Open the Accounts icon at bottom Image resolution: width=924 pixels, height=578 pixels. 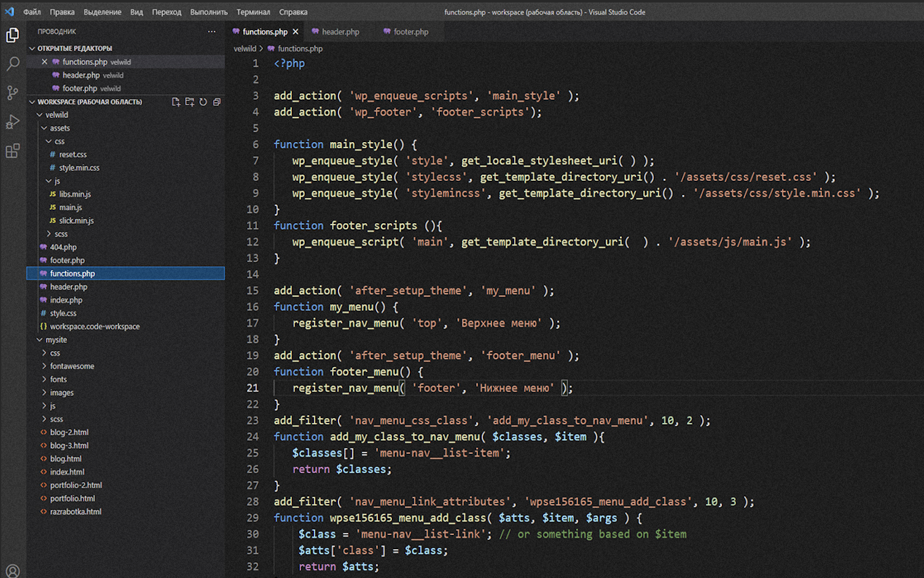[12, 571]
